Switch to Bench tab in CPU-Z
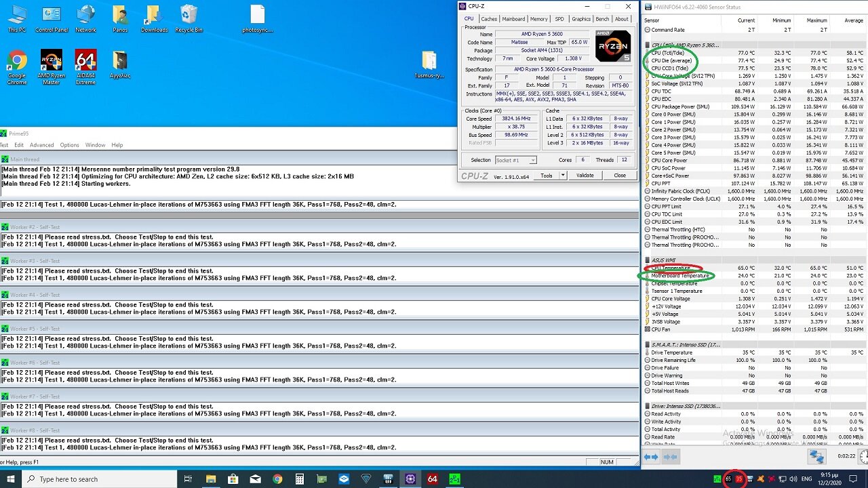The height and width of the screenshot is (488, 868). coord(603,19)
